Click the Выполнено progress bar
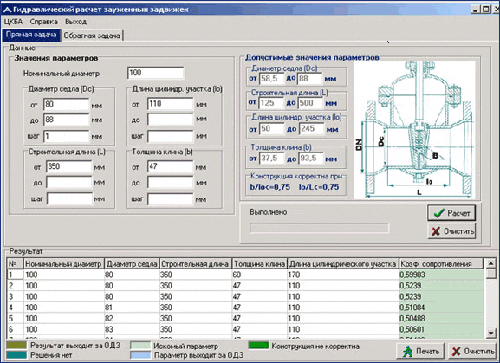 click(x=319, y=228)
